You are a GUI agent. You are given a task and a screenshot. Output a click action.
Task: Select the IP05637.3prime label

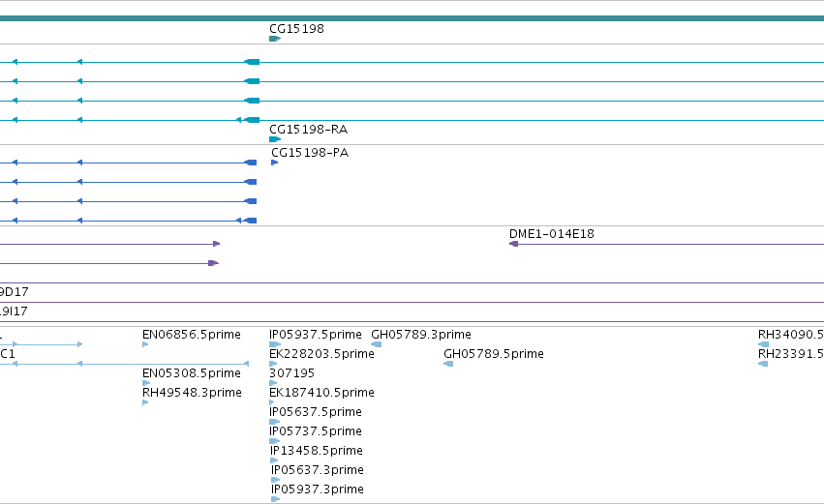pos(318,470)
